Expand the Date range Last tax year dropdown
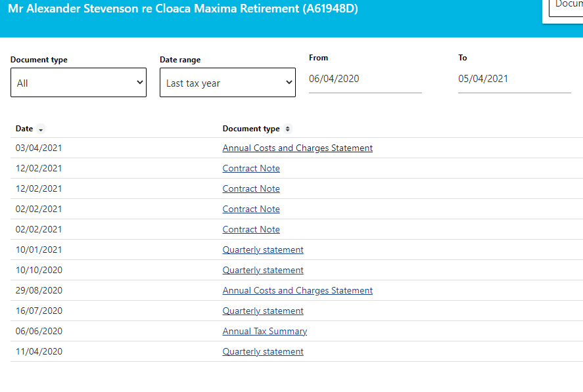 click(227, 83)
